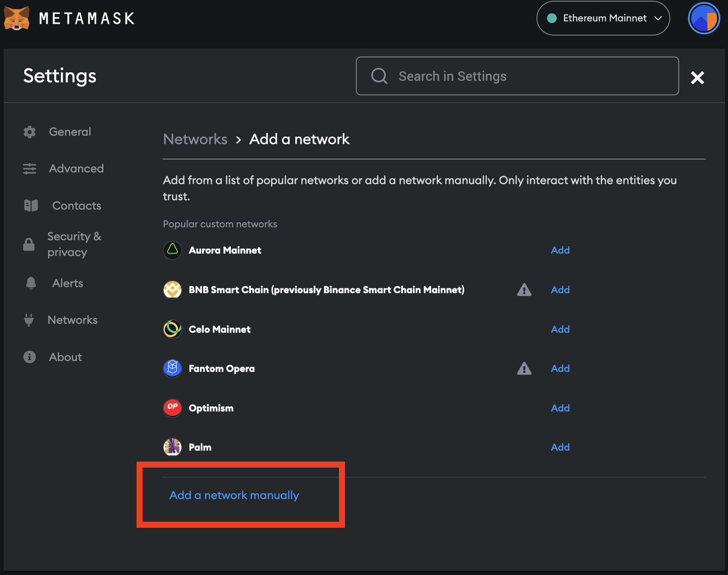Open General settings tab
Viewport: 728px width, 575px height.
click(x=70, y=132)
